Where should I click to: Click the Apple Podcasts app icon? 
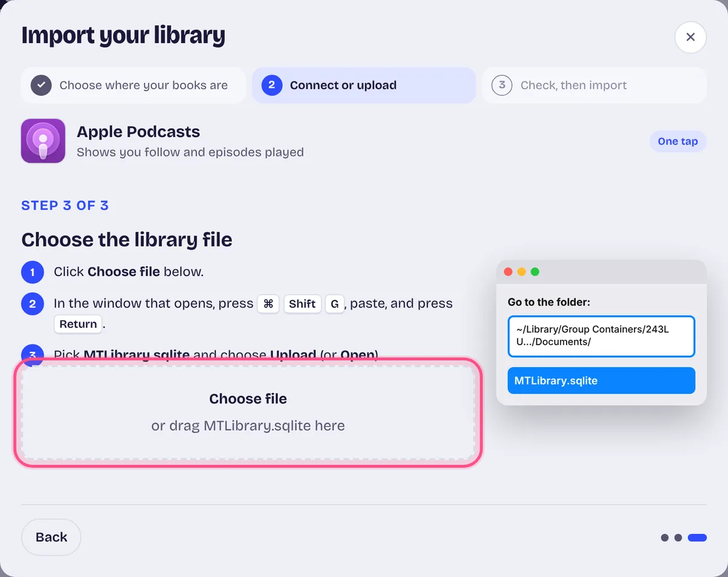[x=43, y=141]
